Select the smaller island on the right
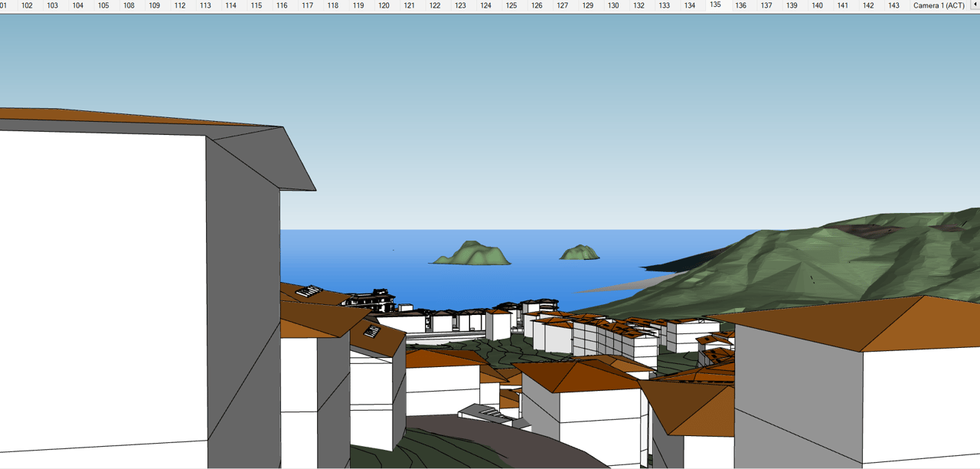Screen dimensions: 980x469 coord(579,253)
